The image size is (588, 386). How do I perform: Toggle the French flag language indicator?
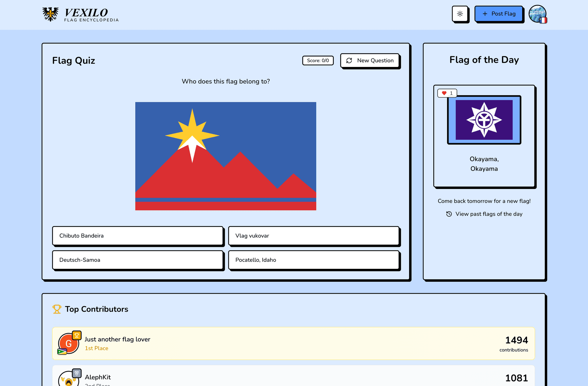(543, 21)
